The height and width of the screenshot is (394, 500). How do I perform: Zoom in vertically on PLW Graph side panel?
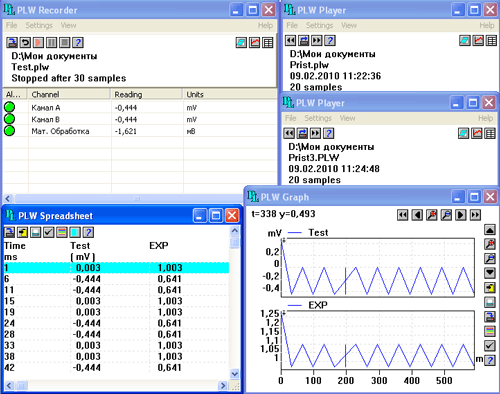coord(490,244)
